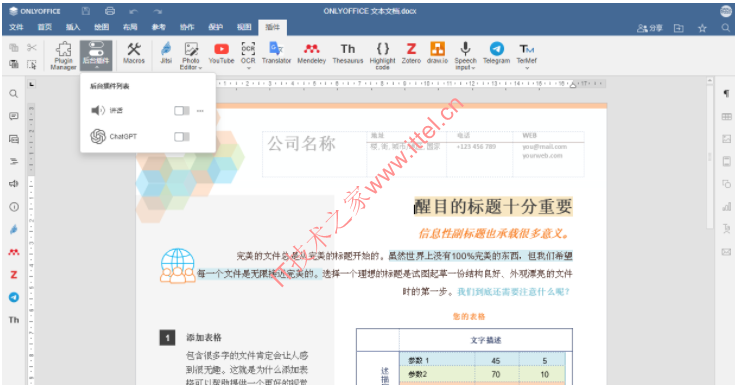This screenshot has height=385, width=735.
Task: Open more options next to speech plugin
Action: tap(200, 111)
